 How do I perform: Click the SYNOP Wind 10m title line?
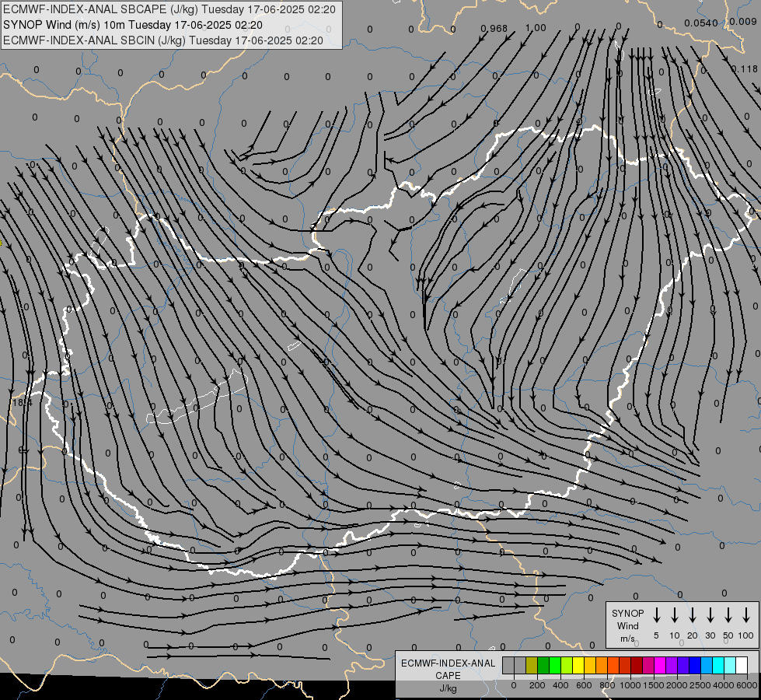132,25
